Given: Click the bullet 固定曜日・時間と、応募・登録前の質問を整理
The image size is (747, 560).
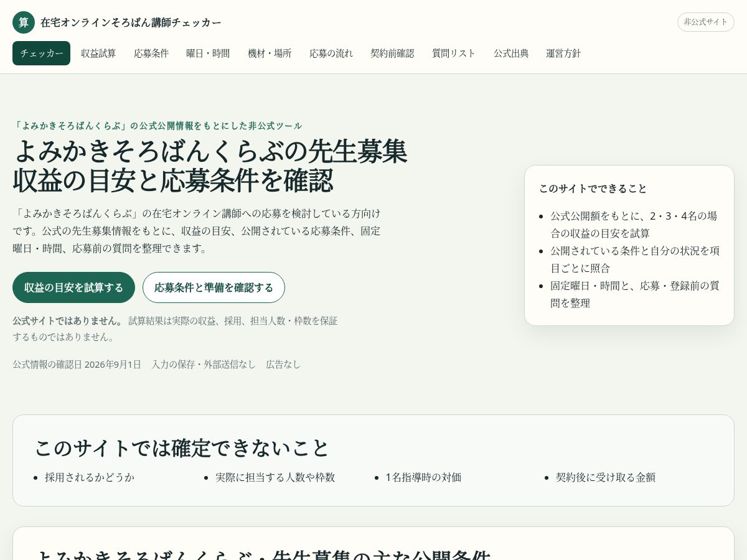Looking at the screenshot, I should click(x=634, y=294).
